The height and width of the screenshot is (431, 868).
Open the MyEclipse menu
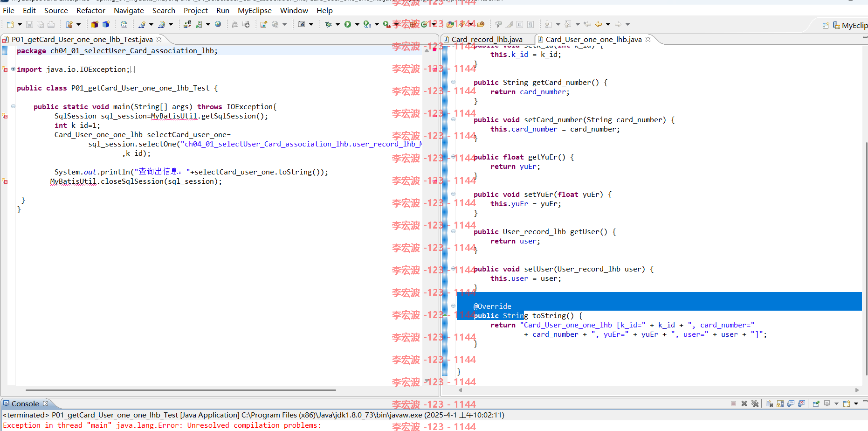tap(255, 10)
